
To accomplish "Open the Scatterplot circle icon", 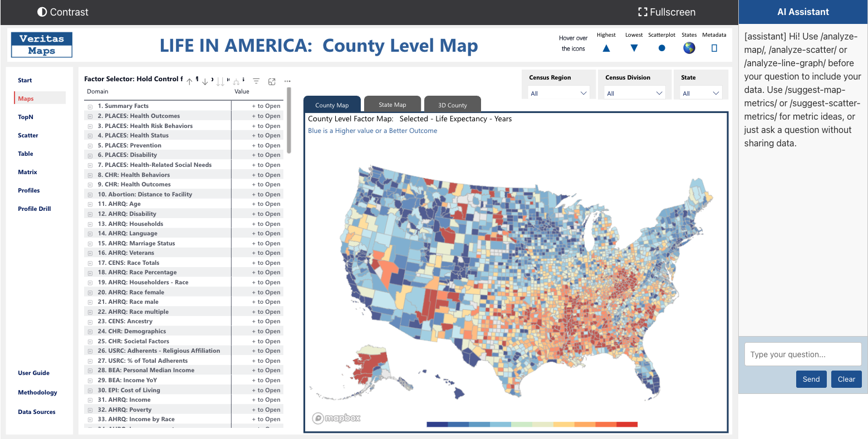I will [661, 48].
